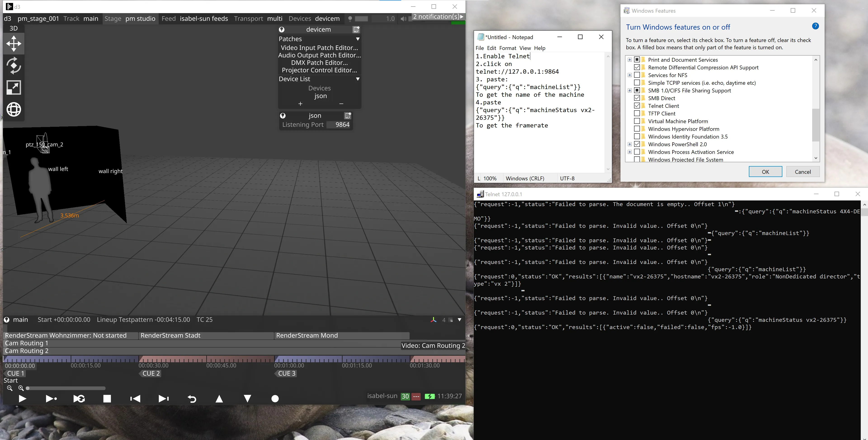
Task: Click the speaker icon in the title bar
Action: (403, 19)
